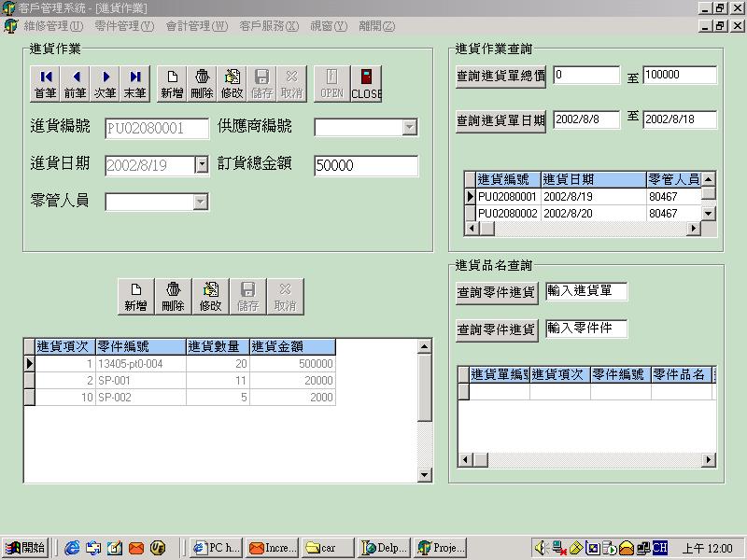
Task: Switch to the Incre... taskbar window
Action: pyautogui.click(x=273, y=548)
